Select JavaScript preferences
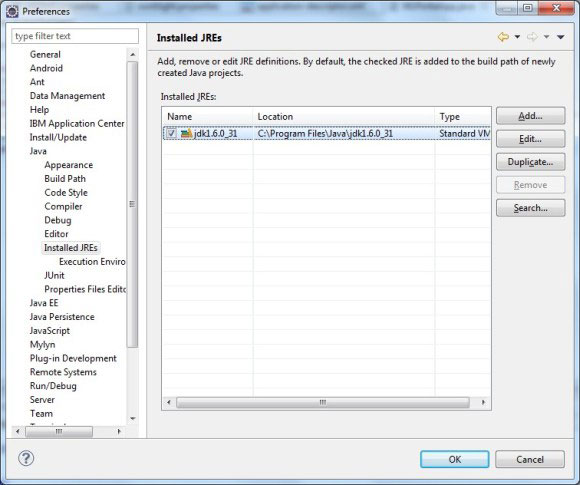This screenshot has height=485, width=580. pyautogui.click(x=50, y=330)
